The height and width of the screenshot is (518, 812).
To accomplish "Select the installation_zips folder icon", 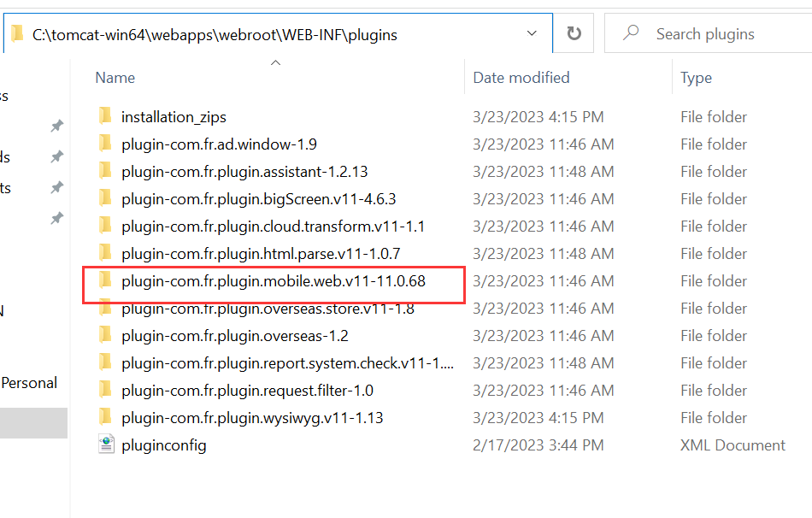I will pyautogui.click(x=105, y=115).
